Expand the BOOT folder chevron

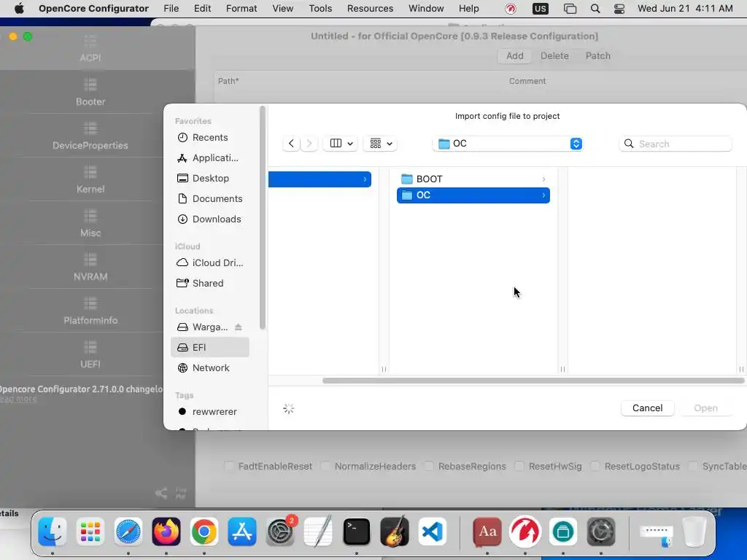(543, 179)
